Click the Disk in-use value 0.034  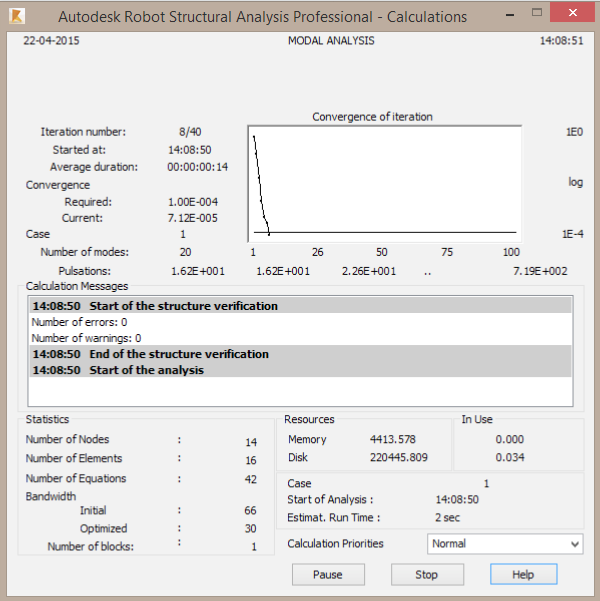coord(510,457)
